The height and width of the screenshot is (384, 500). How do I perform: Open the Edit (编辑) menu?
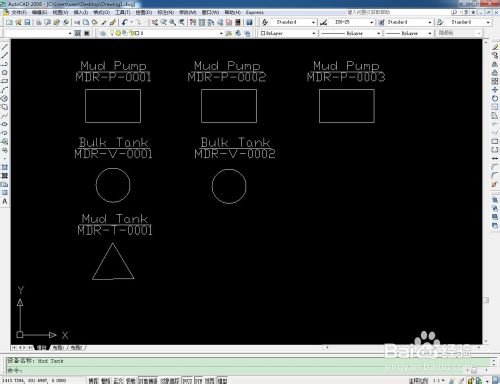click(39, 12)
